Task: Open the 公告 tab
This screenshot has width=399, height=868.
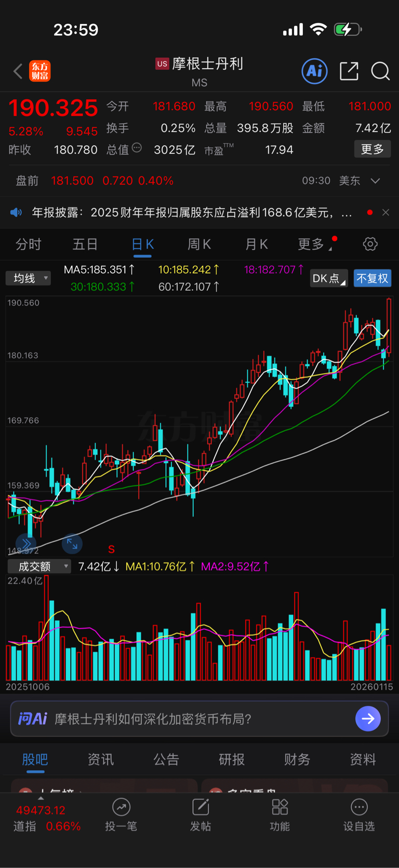Action: tap(166, 759)
